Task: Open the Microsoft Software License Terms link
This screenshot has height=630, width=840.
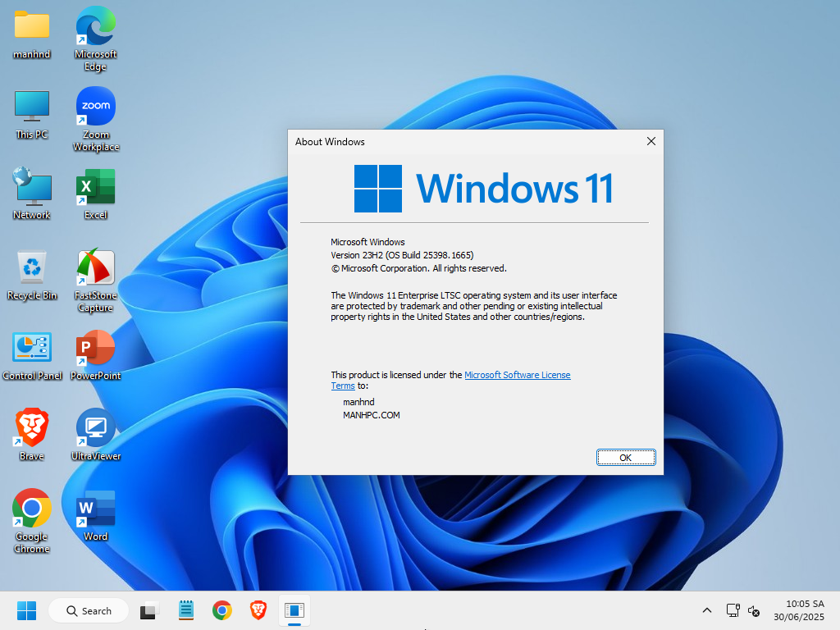Action: tap(517, 375)
